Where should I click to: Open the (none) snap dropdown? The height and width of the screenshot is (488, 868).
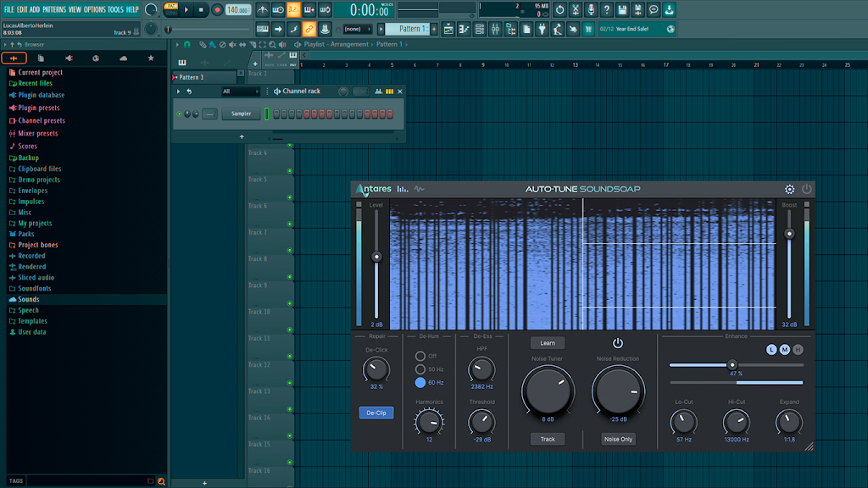tap(357, 29)
